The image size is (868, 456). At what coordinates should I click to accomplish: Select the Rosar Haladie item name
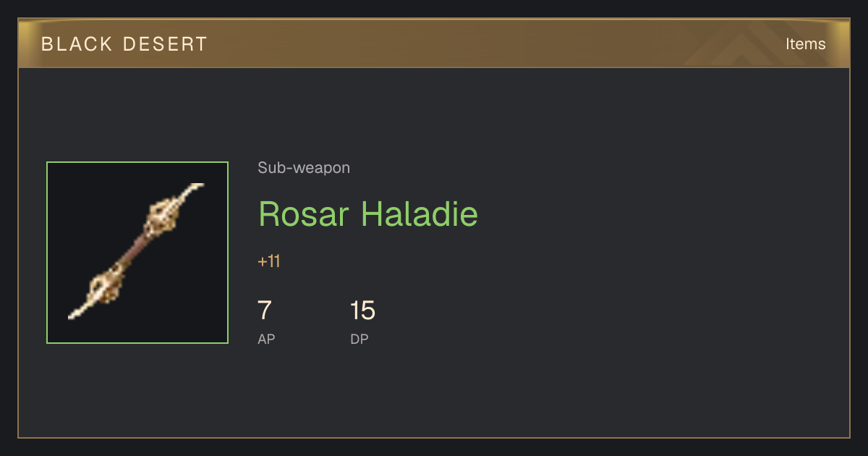tap(368, 214)
